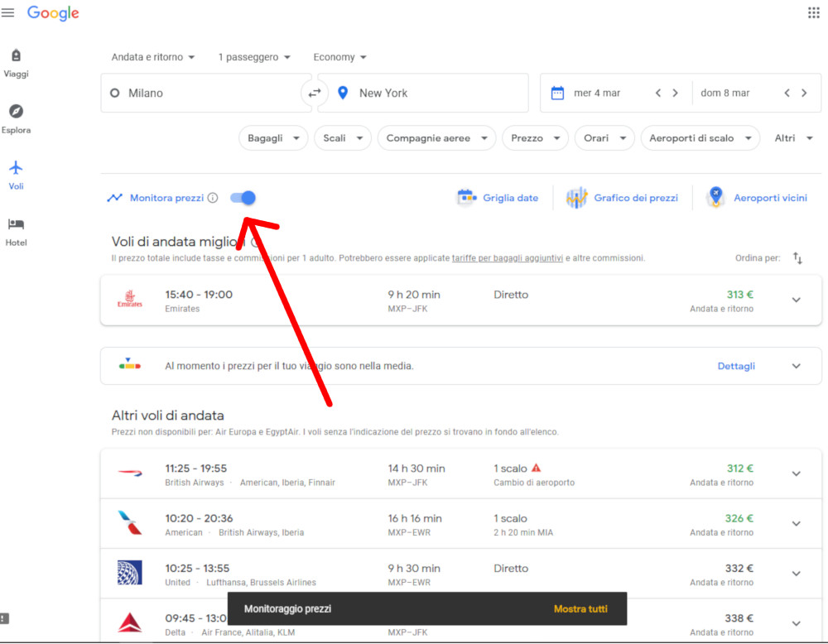Switch to the Hotel section
This screenshot has height=644, width=828.
coord(16,231)
